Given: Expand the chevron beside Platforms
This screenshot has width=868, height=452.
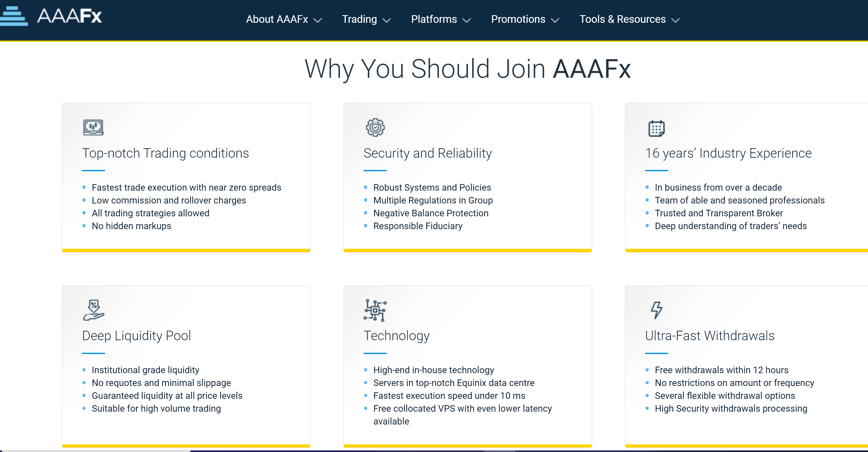Looking at the screenshot, I should [x=466, y=20].
